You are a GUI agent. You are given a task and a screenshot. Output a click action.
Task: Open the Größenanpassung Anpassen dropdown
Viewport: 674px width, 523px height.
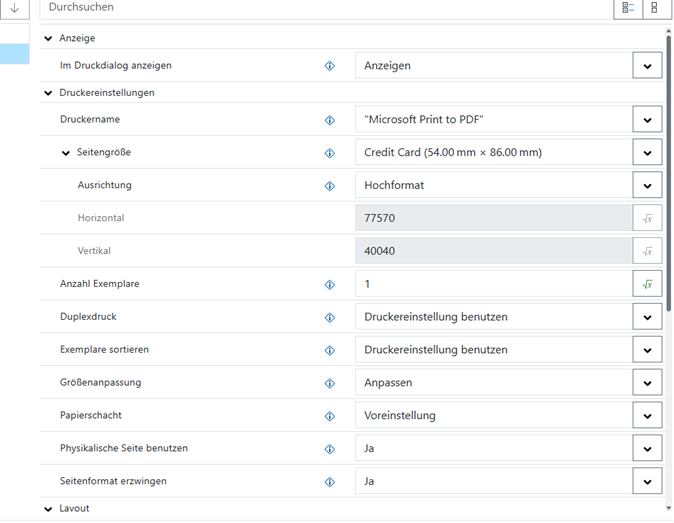click(647, 382)
